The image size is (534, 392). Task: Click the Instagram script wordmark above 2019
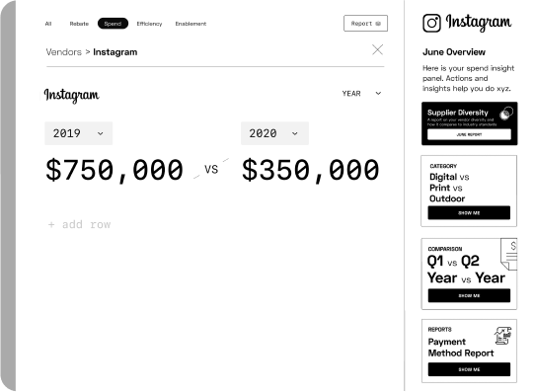71,95
